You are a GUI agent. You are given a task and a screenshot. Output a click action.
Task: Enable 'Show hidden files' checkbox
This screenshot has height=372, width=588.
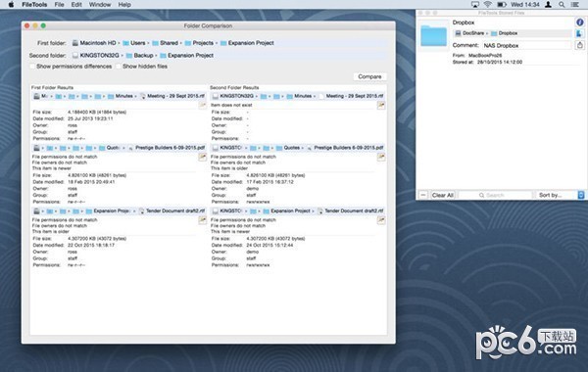point(119,67)
